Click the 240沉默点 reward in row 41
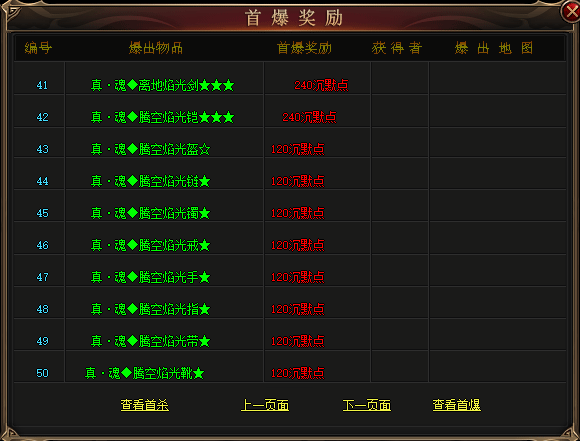The width and height of the screenshot is (580, 441). 321,85
